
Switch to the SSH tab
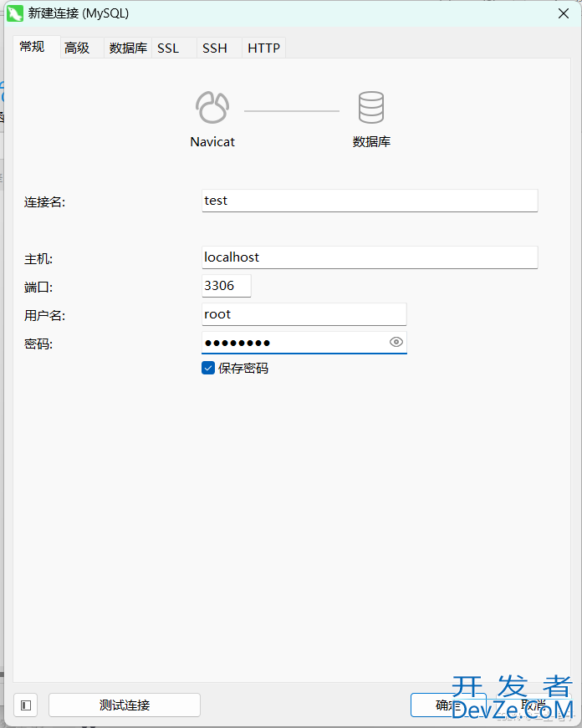click(219, 48)
